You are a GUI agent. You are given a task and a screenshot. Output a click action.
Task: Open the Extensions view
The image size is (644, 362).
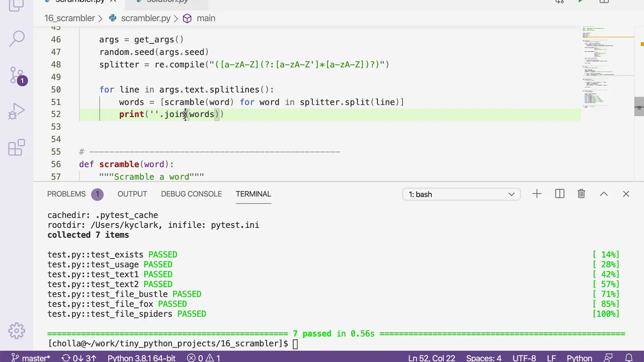(x=17, y=147)
